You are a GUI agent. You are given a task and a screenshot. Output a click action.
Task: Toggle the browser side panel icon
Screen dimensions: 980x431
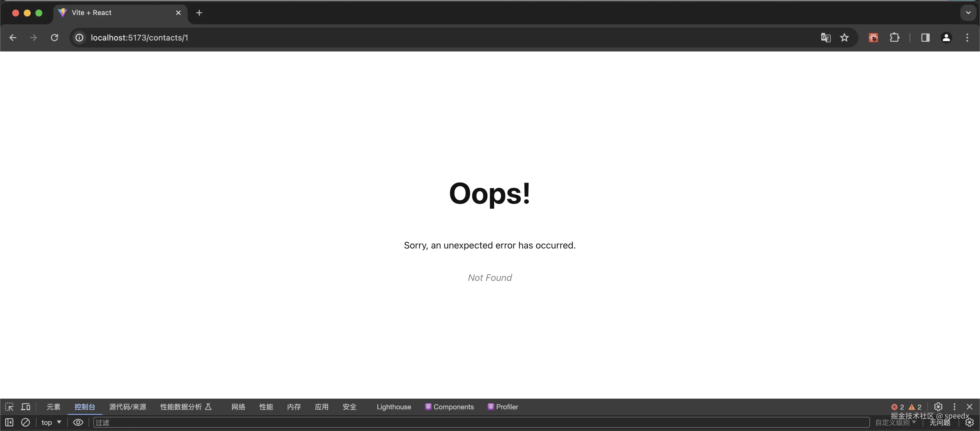click(x=925, y=38)
